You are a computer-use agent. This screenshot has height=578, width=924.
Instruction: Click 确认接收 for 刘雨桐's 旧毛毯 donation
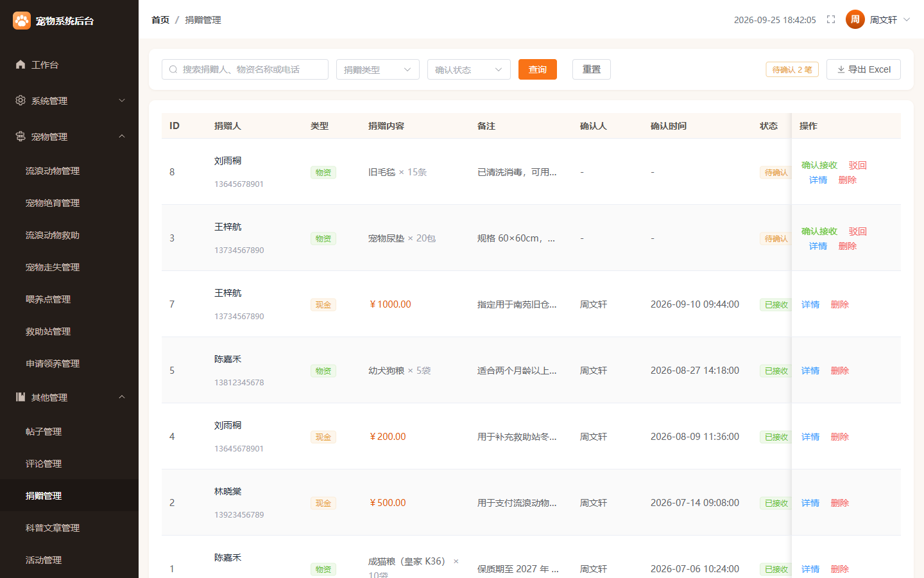819,165
